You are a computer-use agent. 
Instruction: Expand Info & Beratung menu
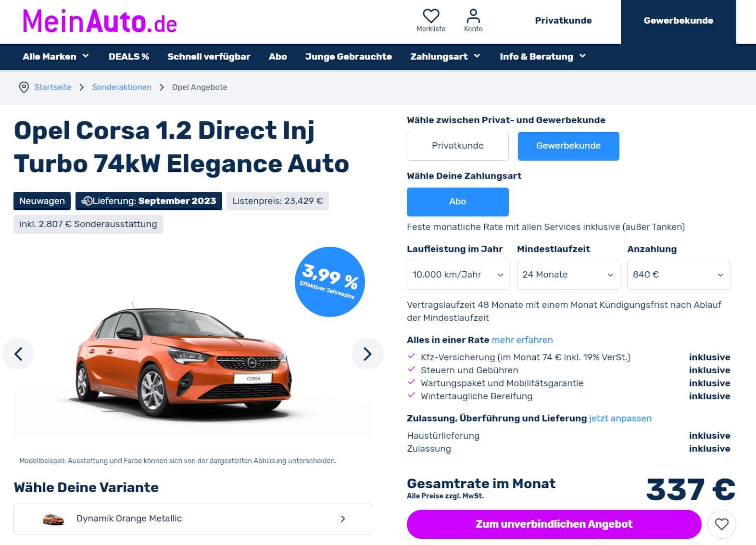[542, 57]
